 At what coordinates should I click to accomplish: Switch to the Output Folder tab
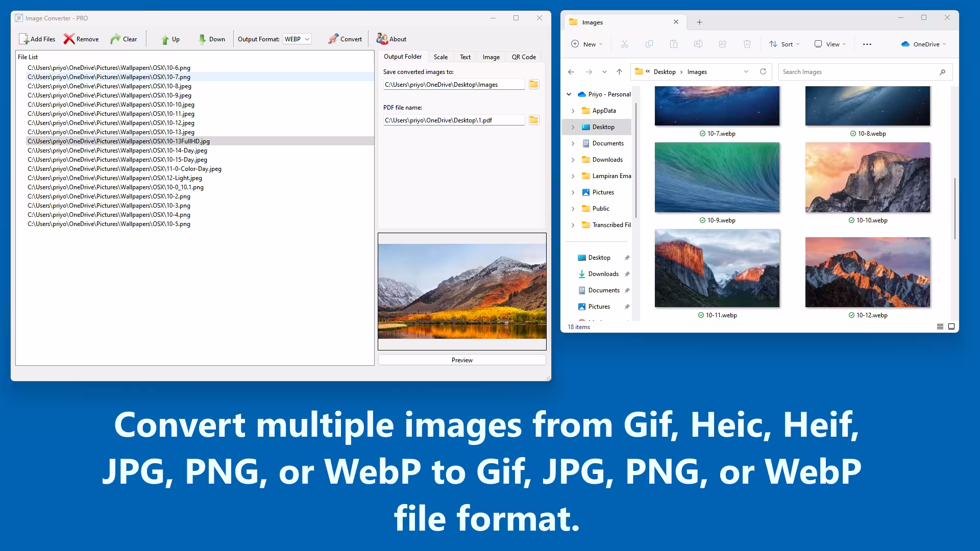[x=403, y=57]
